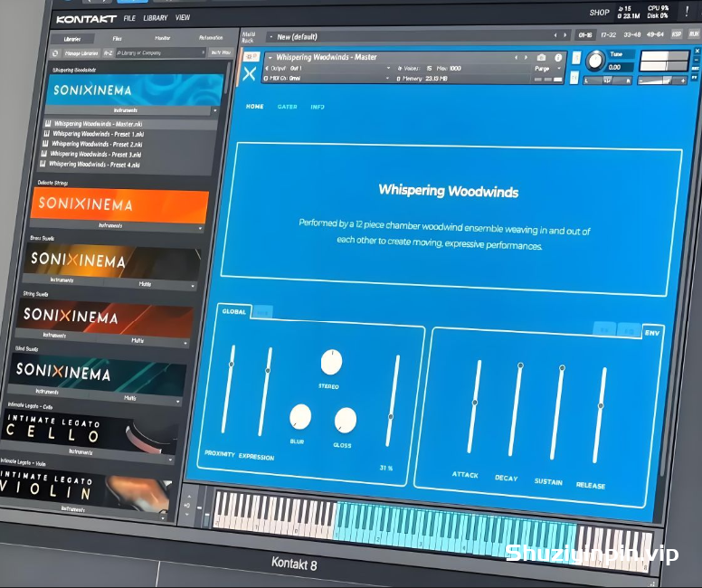Click the Tune knob
The width and height of the screenshot is (702, 588).
[x=595, y=61]
